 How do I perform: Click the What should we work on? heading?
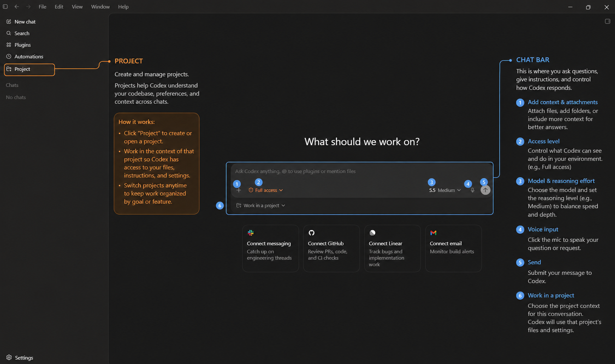[x=362, y=141]
